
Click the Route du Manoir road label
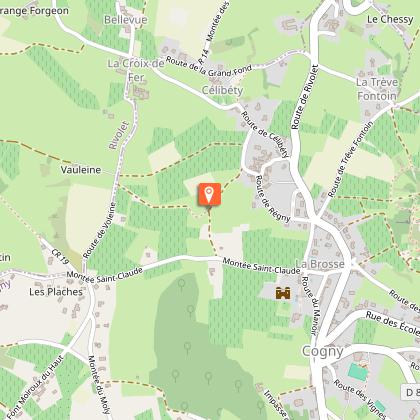(x=311, y=305)
